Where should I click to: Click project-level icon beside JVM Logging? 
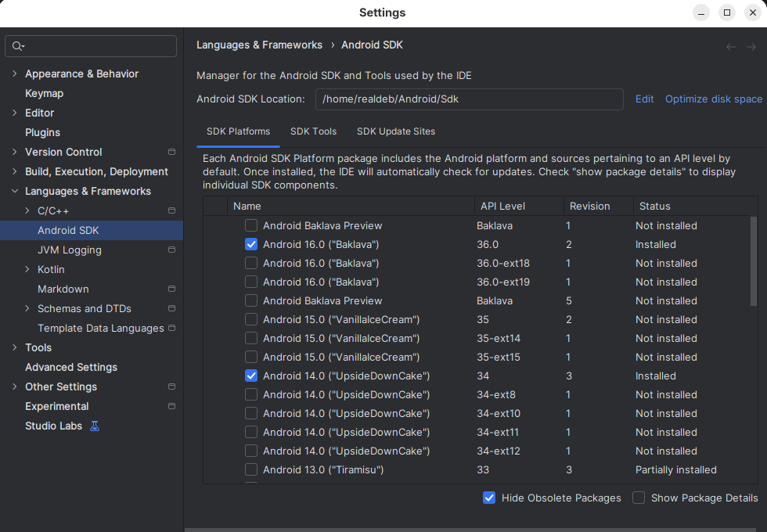click(x=171, y=250)
